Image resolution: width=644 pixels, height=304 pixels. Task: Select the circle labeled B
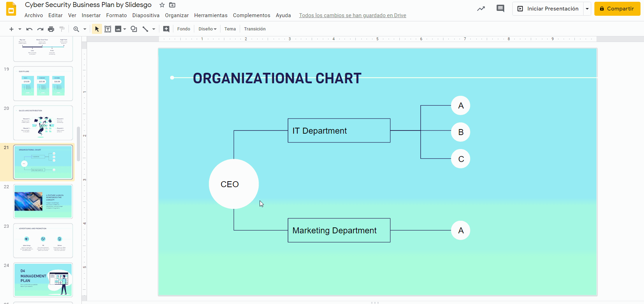tap(461, 132)
